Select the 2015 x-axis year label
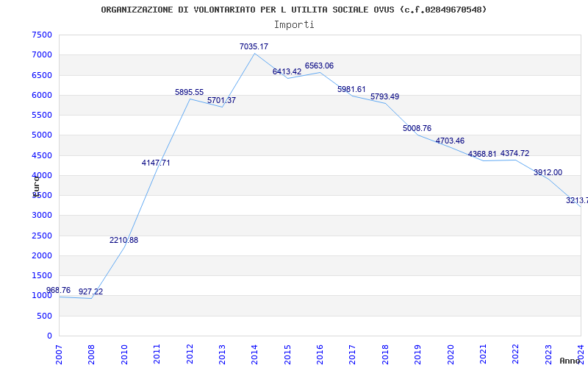The image size is (588, 368). click(287, 354)
